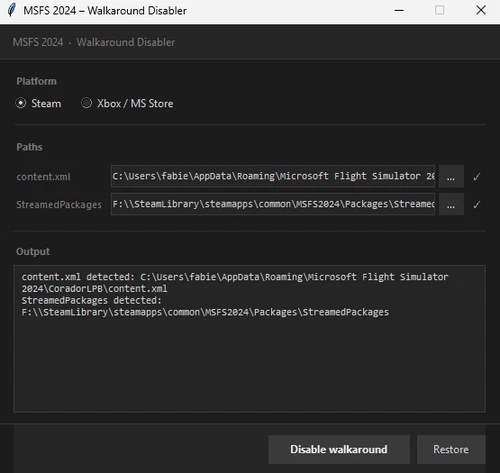Viewport: 500px width, 473px height.
Task: Click the '2024\CoradorLPB\content.xml' output line
Action: tap(94, 289)
